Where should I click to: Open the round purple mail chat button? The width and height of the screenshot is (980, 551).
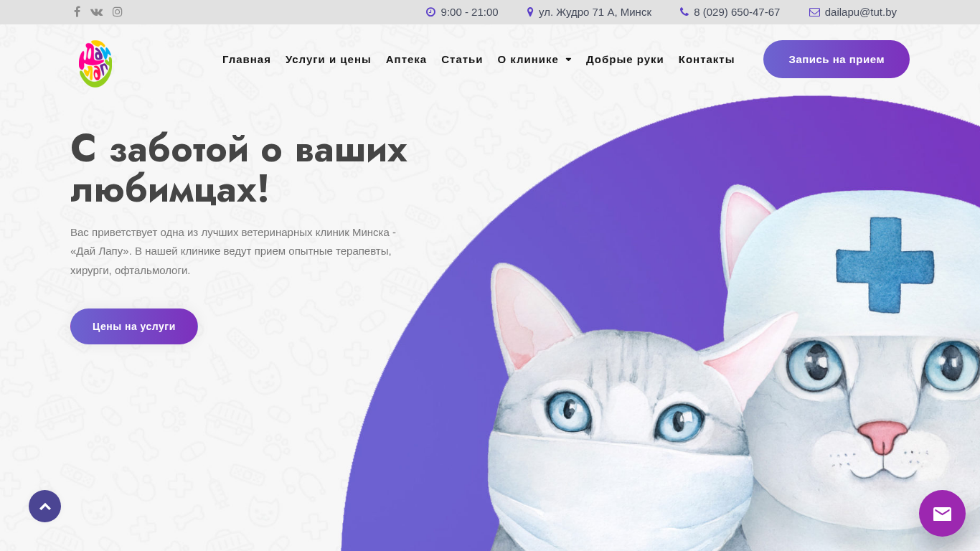click(942, 513)
